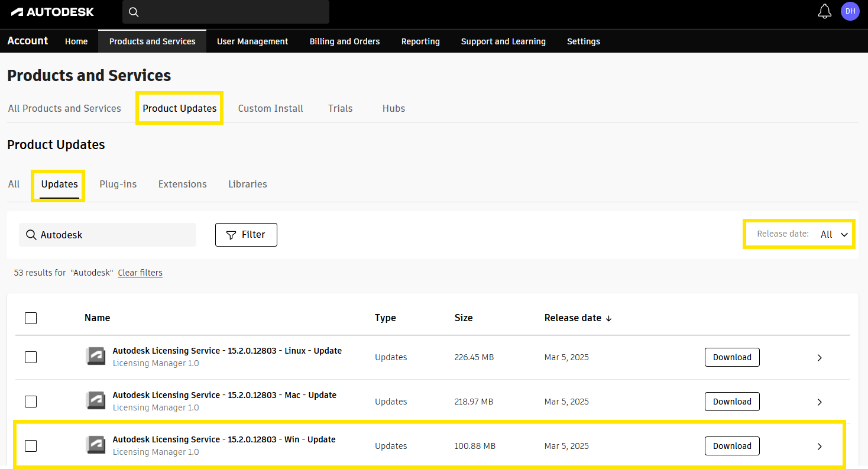Expand Win update row details chevron
The width and height of the screenshot is (868, 469).
click(x=820, y=447)
